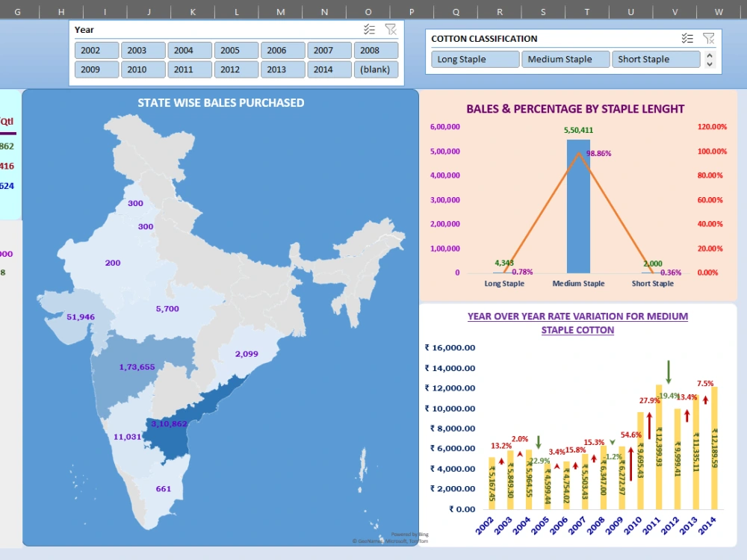Select map label 2,099
Screen dimensions: 747x560
pos(247,354)
